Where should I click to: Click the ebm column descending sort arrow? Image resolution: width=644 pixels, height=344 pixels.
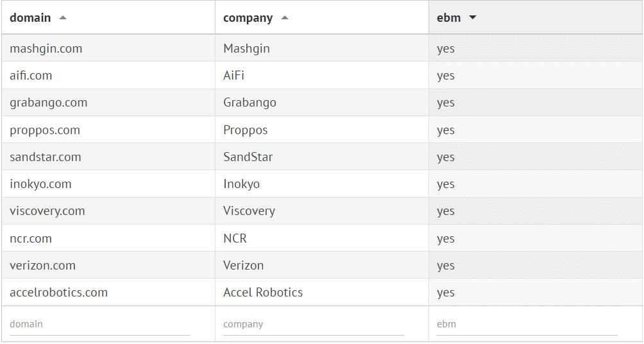click(x=473, y=18)
